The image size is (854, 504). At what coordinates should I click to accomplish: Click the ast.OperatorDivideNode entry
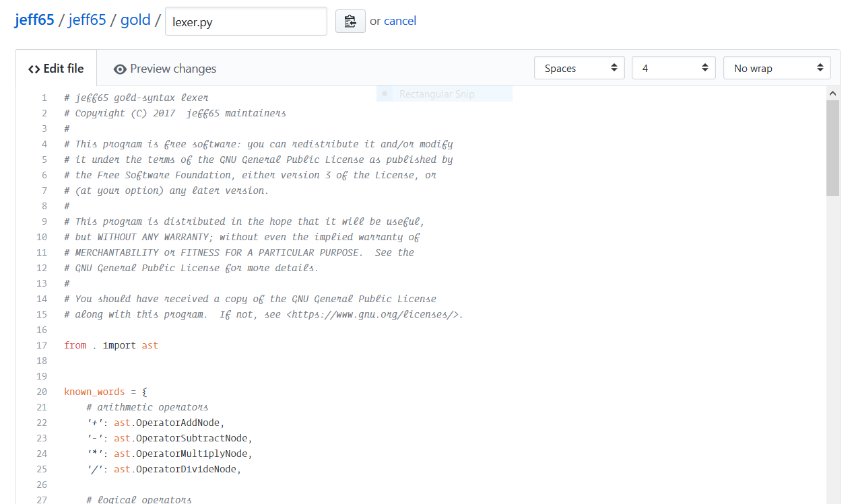click(x=164, y=469)
